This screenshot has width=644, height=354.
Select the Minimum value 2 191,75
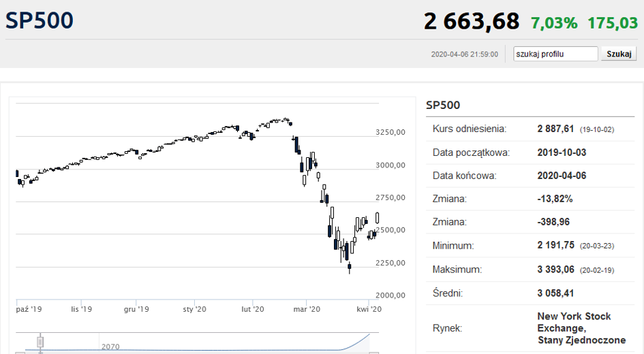point(556,246)
